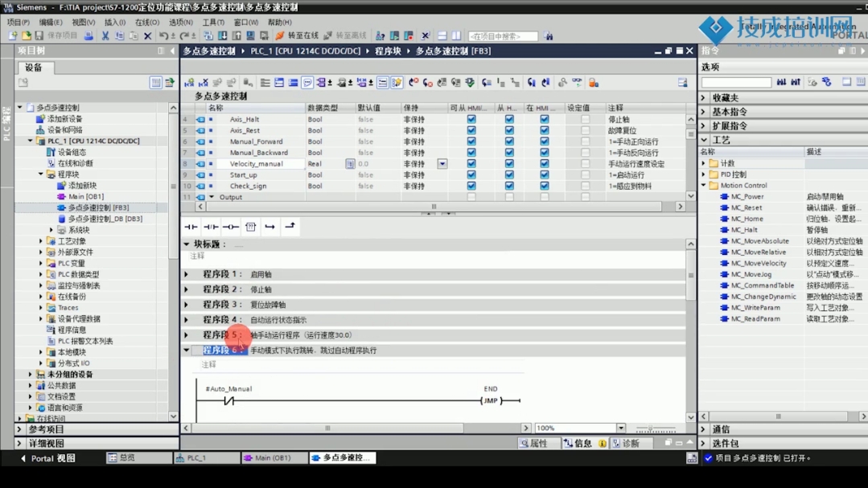Expand the 工艺对象 tree folder
This screenshot has height=488, width=868.
(41, 241)
